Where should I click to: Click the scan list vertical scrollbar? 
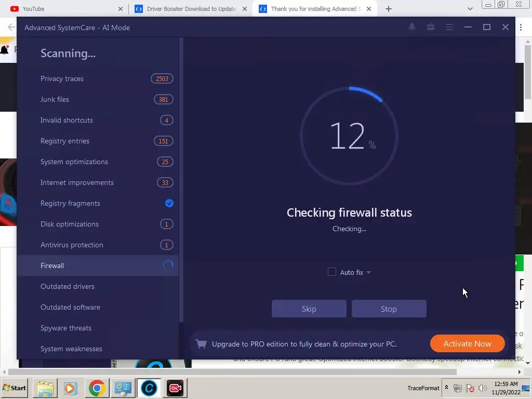[181, 180]
